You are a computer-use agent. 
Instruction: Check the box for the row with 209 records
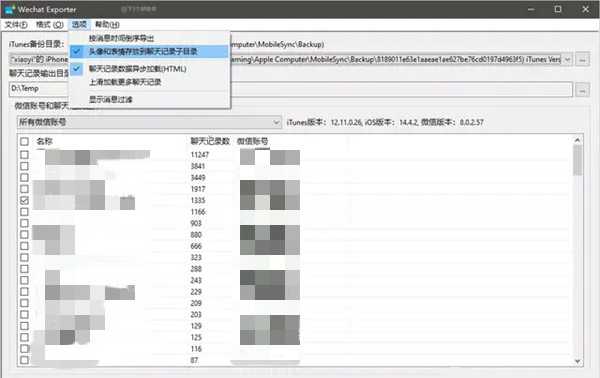[x=24, y=303]
